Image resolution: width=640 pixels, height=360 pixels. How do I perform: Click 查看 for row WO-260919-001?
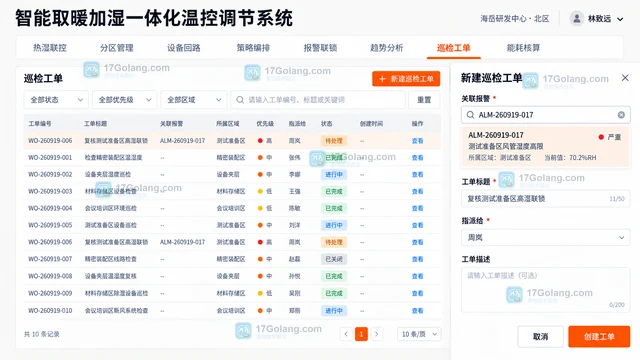click(x=417, y=158)
